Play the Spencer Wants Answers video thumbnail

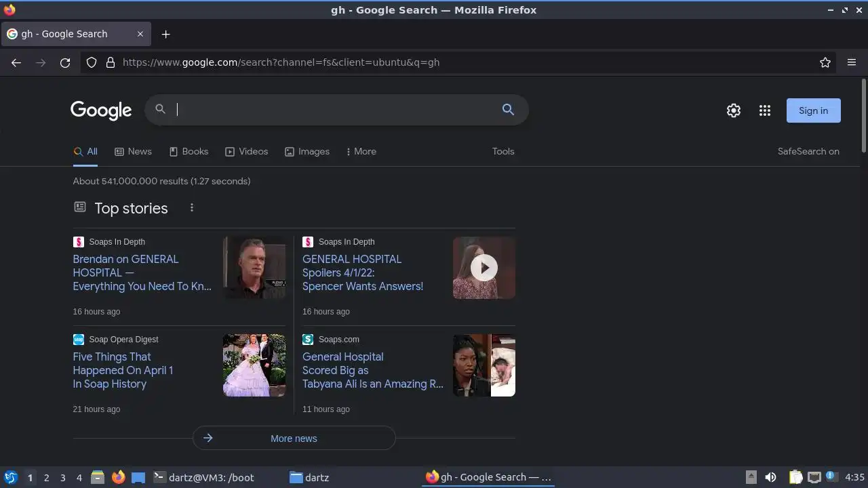click(x=484, y=268)
